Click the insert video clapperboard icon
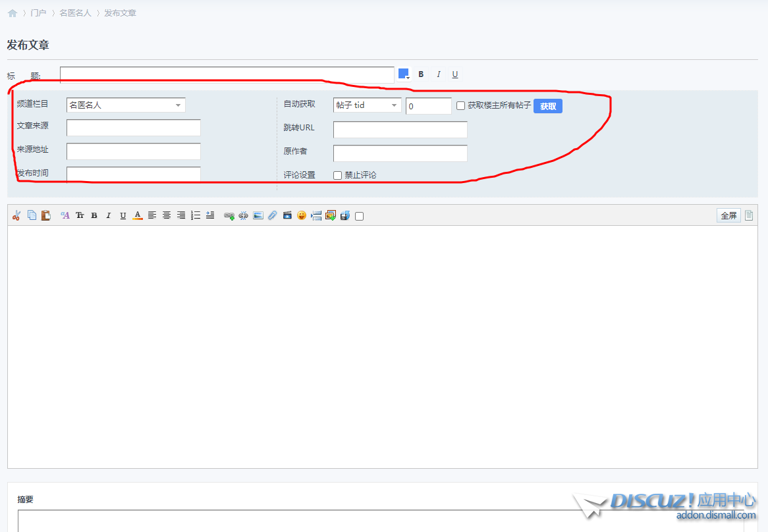Image resolution: width=768 pixels, height=532 pixels. [x=287, y=215]
